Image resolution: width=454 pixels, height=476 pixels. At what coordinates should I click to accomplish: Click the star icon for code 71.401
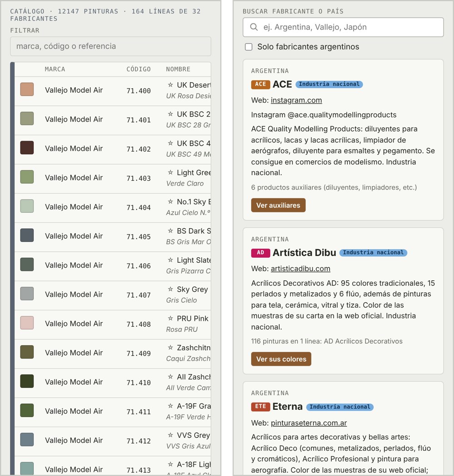(x=170, y=114)
